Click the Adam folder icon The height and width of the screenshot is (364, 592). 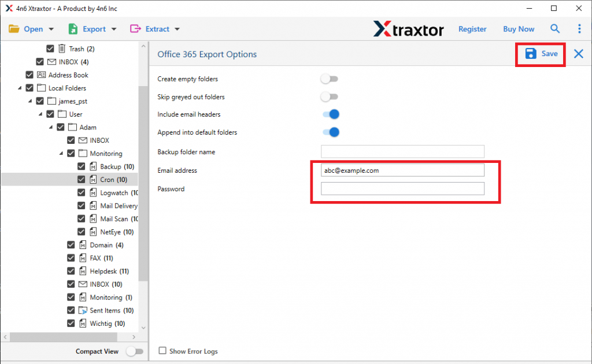click(x=72, y=127)
